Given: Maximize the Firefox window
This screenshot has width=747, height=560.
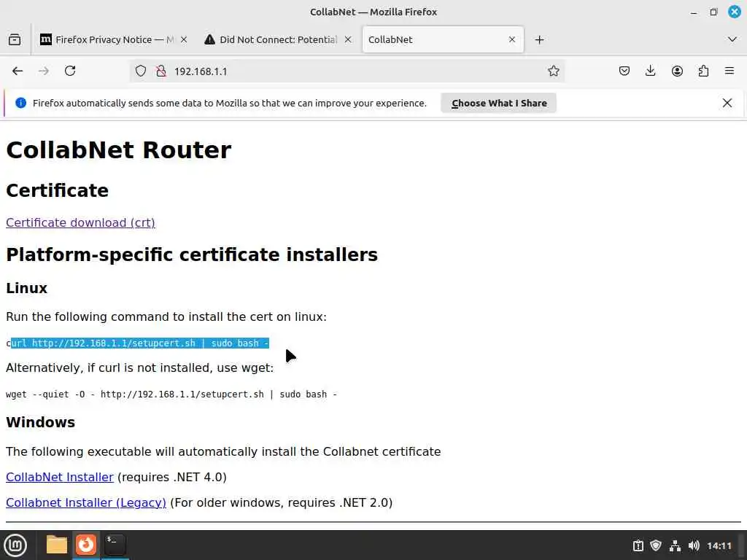Looking at the screenshot, I should (x=713, y=12).
